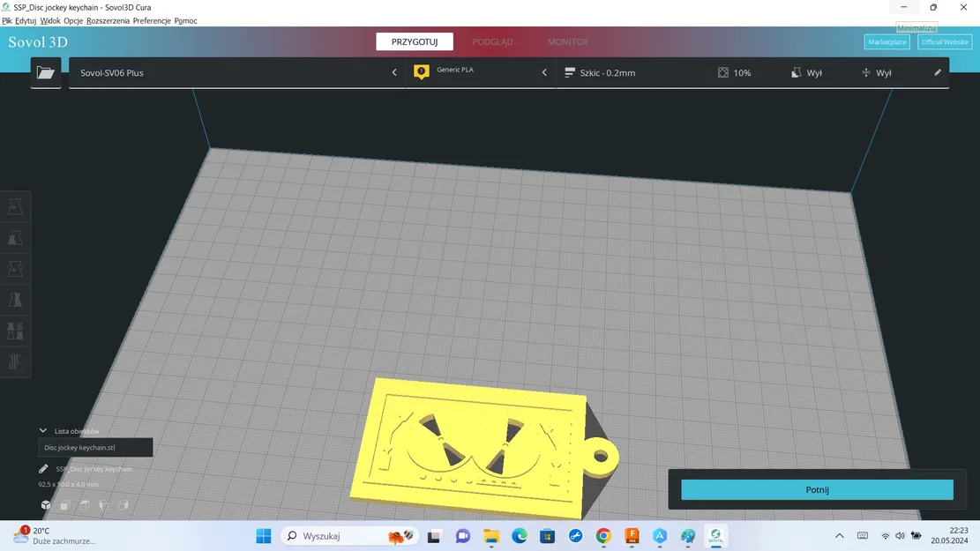Switch to left side view cube icon

[x=104, y=505]
